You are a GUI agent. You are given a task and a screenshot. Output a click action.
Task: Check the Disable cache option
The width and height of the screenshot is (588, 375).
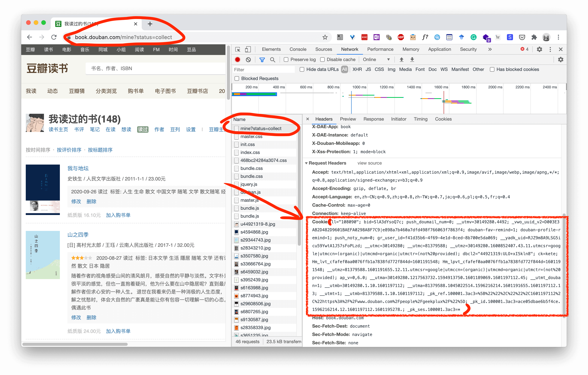pos(322,59)
